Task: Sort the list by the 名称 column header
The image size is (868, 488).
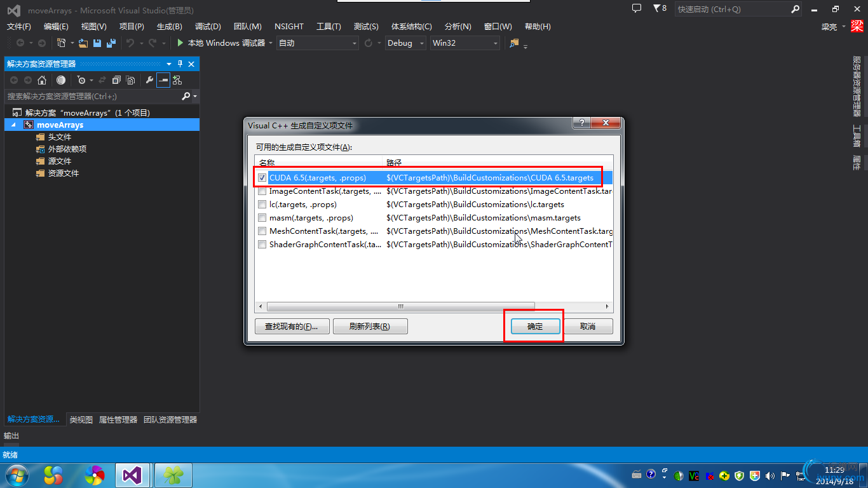Action: (x=318, y=163)
